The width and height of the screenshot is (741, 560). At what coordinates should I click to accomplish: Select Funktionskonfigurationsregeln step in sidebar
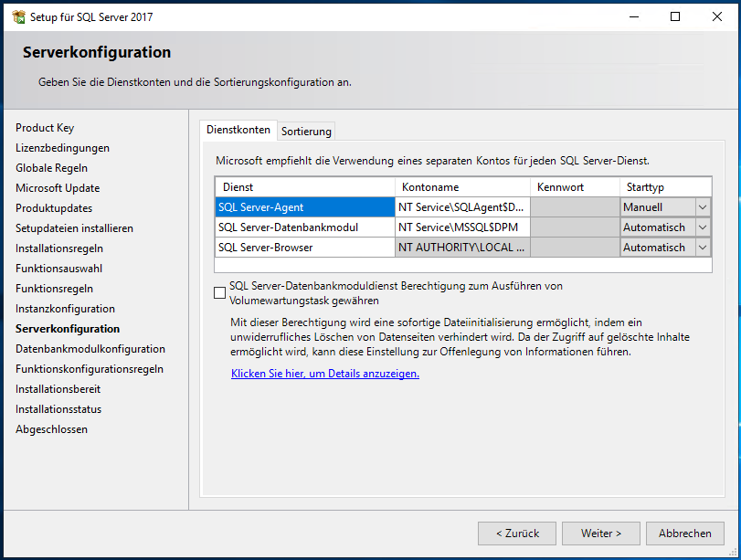click(90, 369)
